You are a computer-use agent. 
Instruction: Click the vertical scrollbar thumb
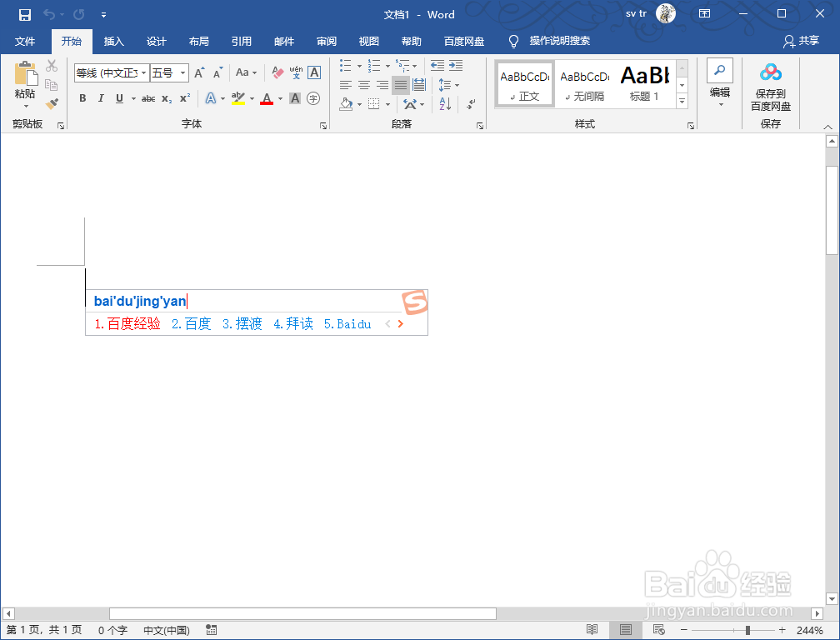click(x=832, y=210)
